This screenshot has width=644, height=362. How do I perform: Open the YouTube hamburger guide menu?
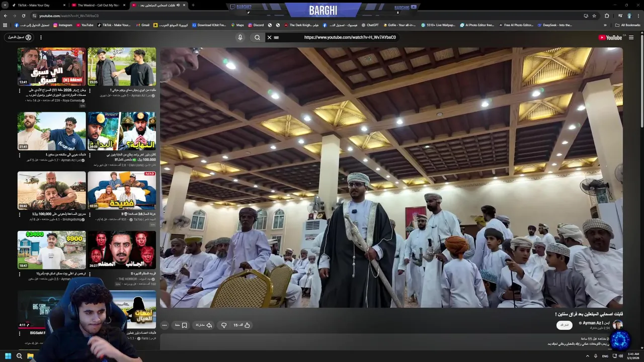(631, 37)
